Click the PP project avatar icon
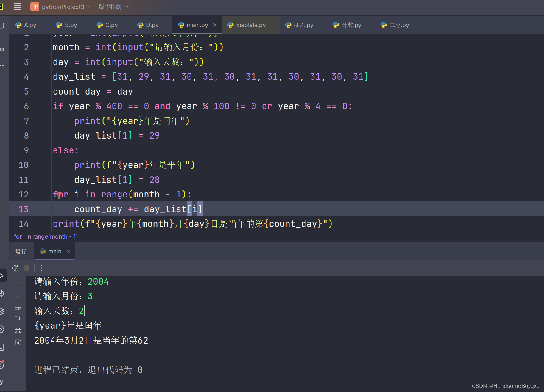 coord(35,7)
